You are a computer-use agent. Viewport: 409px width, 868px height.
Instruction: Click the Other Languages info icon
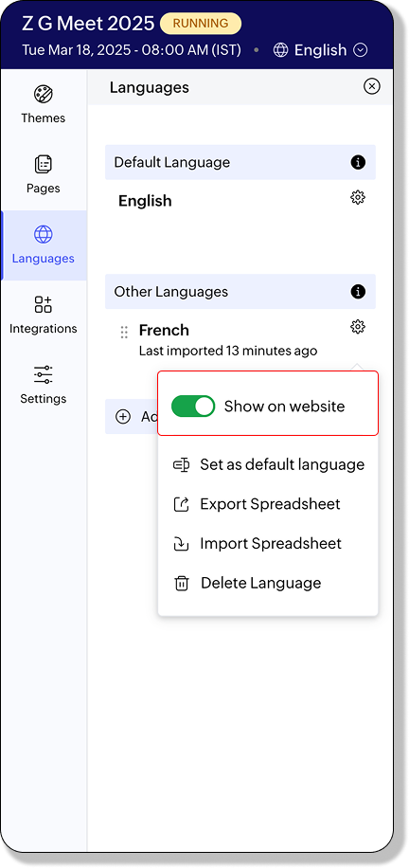358,292
